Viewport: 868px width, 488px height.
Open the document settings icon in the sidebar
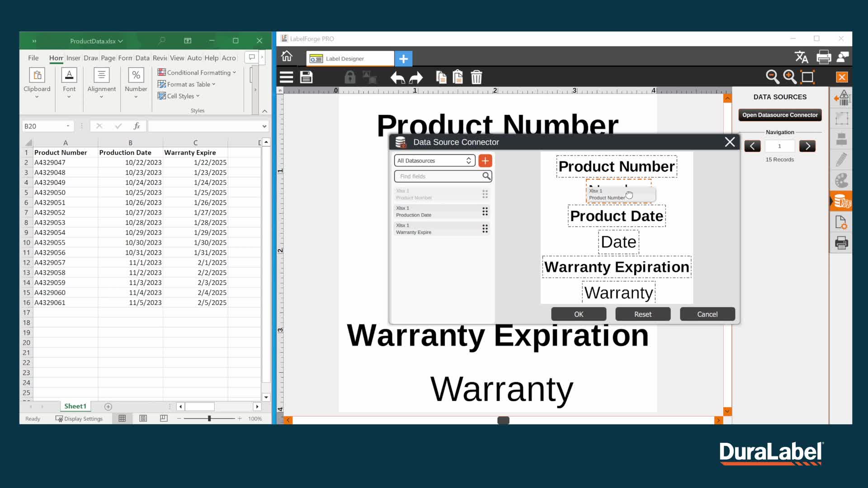(841, 222)
